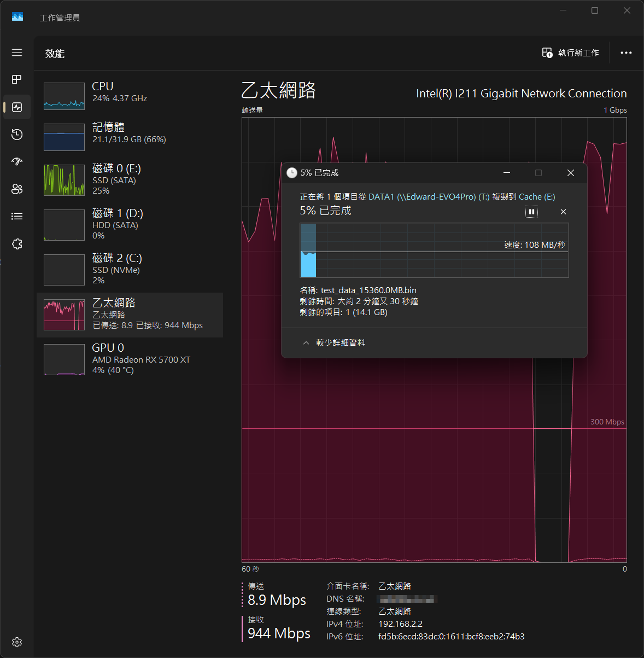Click the large 乙太網路 graph title

coord(279,90)
